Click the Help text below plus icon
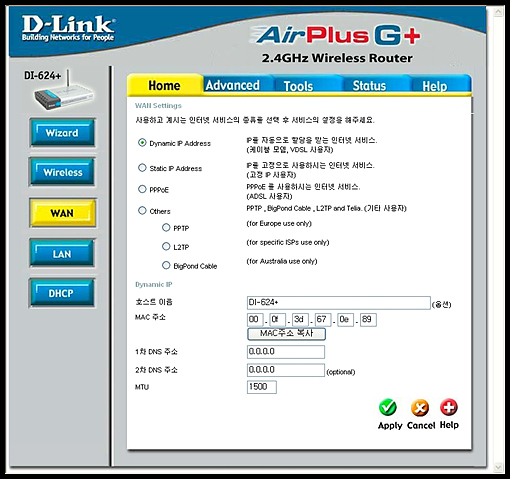This screenshot has height=479, width=510. tap(449, 425)
